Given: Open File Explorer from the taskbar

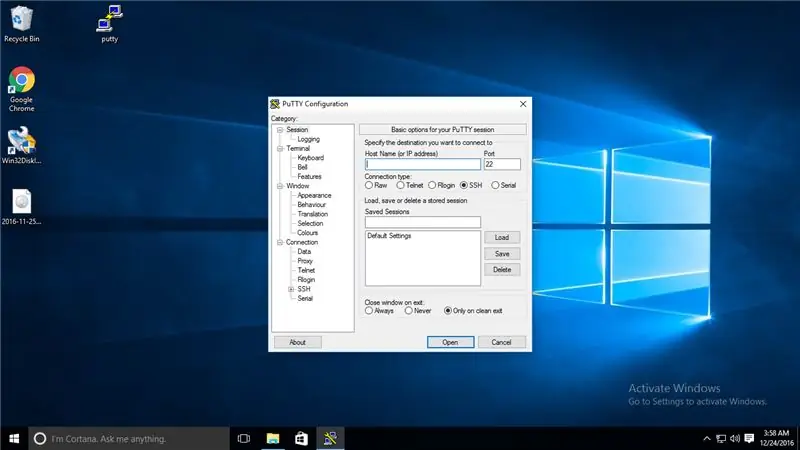Looking at the screenshot, I should [273, 438].
